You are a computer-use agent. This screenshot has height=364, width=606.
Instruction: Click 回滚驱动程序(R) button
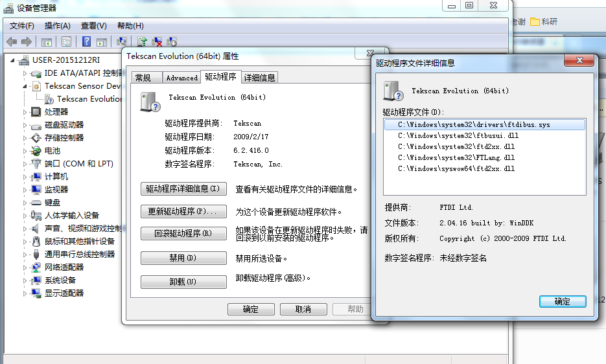[183, 233]
